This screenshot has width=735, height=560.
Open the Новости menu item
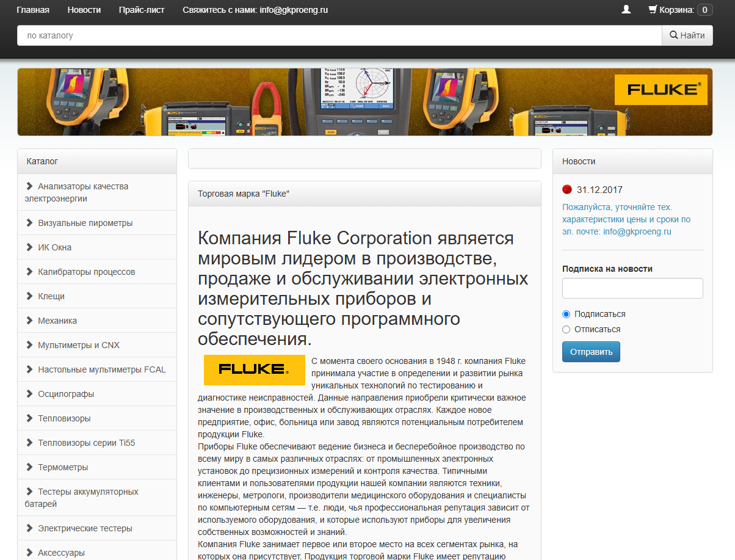[x=84, y=10]
